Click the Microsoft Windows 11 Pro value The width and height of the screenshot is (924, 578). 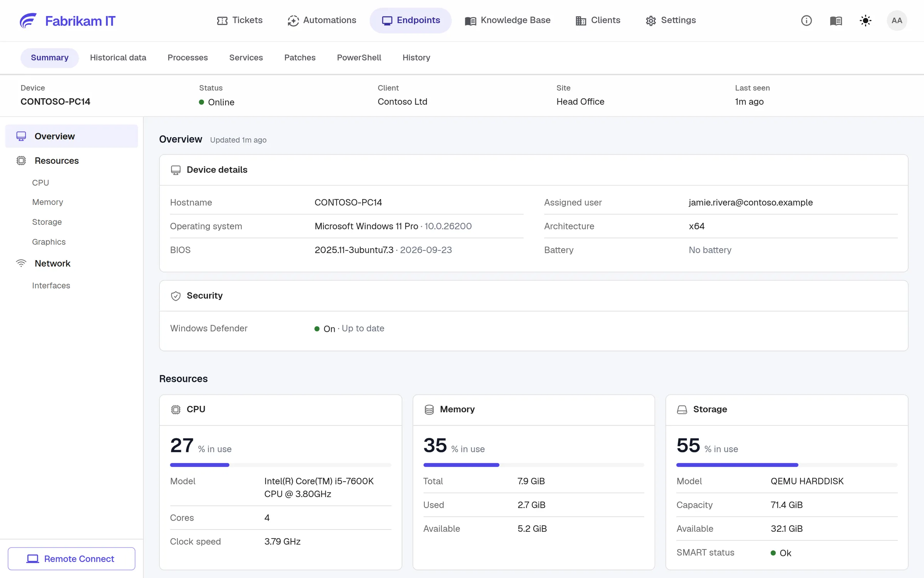point(366,226)
